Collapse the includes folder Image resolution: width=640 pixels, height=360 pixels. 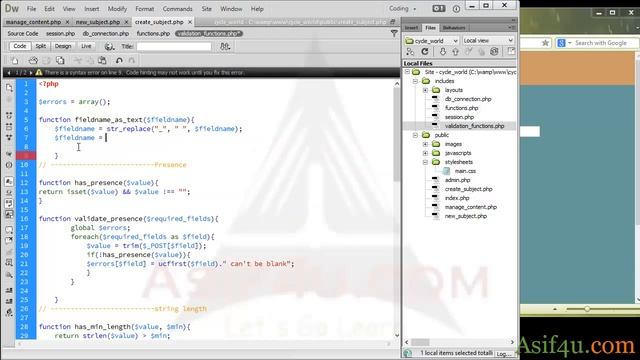pyautogui.click(x=416, y=81)
